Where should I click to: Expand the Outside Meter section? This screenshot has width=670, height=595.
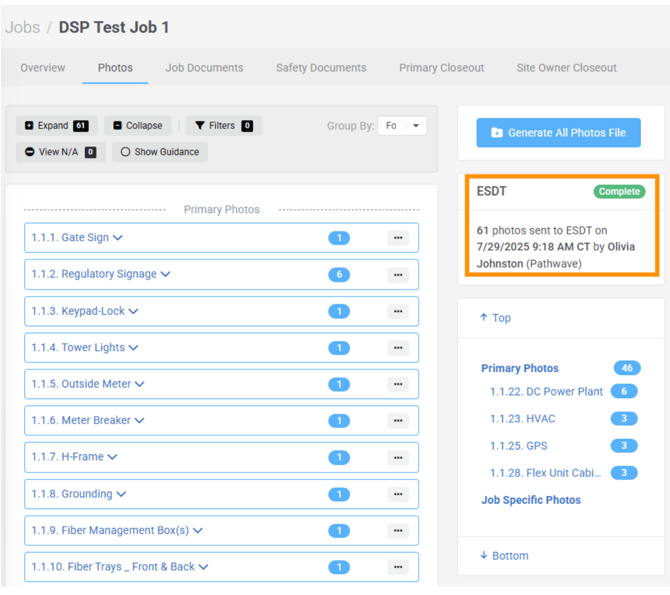pos(140,384)
